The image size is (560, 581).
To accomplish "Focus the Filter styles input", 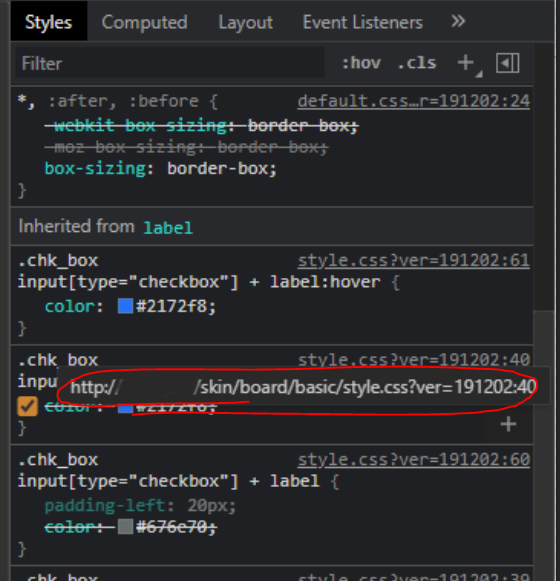I will pyautogui.click(x=170, y=63).
